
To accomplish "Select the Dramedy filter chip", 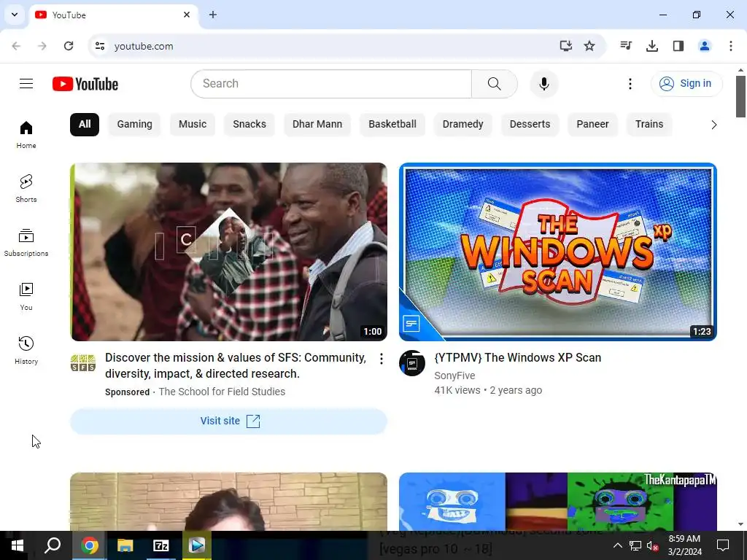I will (463, 124).
